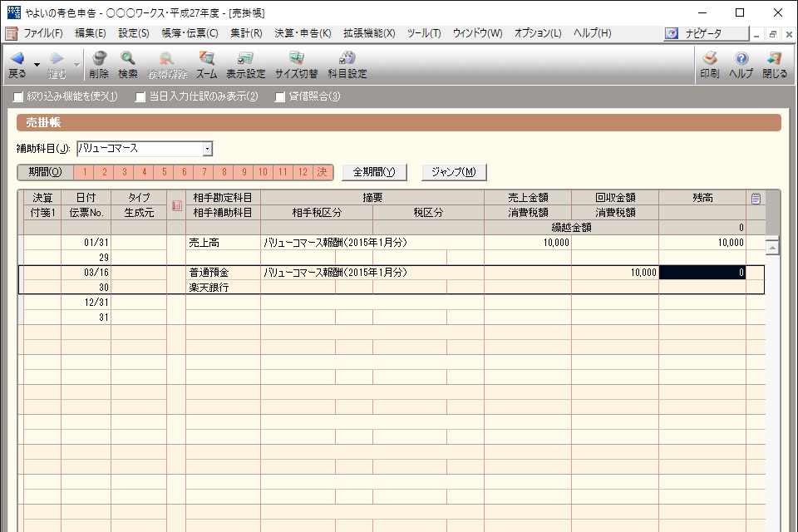Open the 設定(S) menu

pyautogui.click(x=134, y=33)
